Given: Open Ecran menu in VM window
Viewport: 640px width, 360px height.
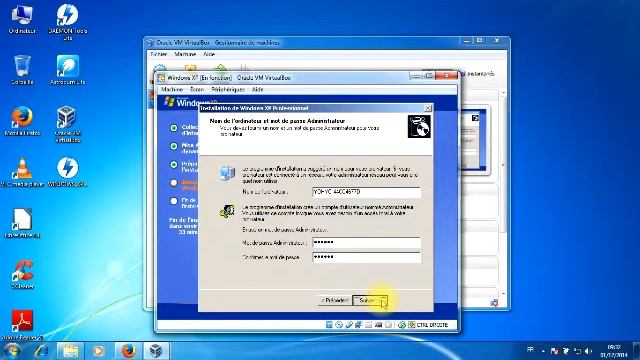Looking at the screenshot, I should [197, 89].
